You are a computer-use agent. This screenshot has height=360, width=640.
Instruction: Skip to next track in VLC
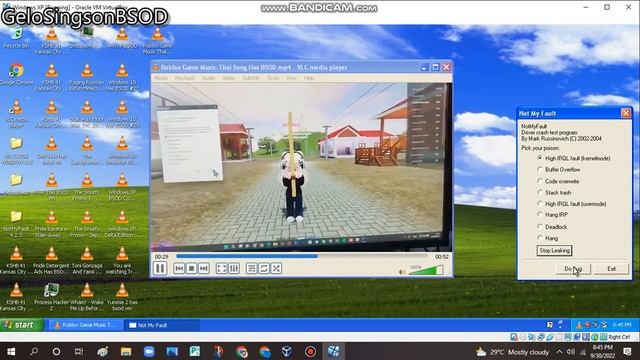204,268
